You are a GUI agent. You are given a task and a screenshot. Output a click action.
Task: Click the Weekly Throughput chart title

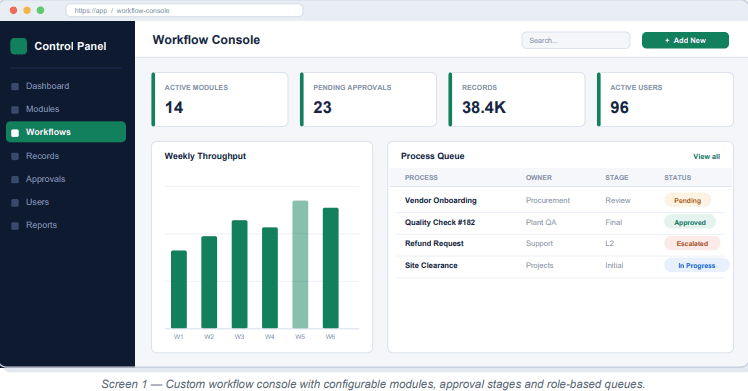coord(205,156)
